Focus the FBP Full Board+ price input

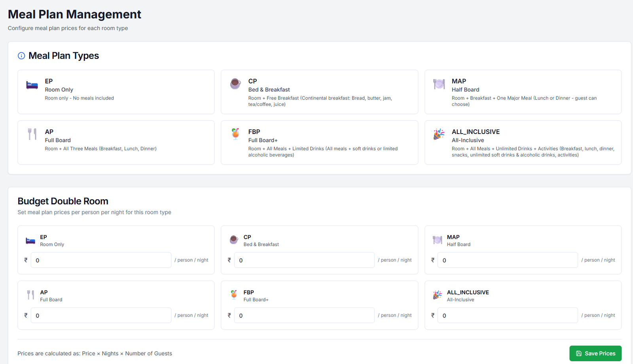point(304,315)
